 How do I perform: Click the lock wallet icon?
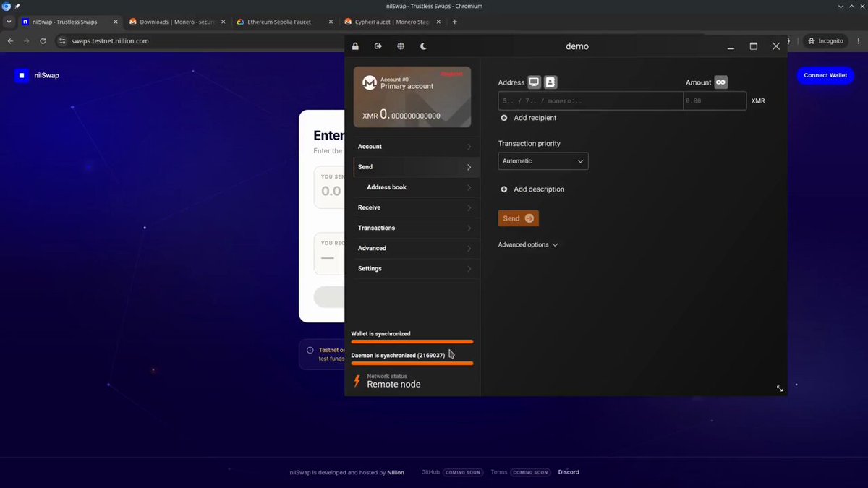click(x=355, y=46)
